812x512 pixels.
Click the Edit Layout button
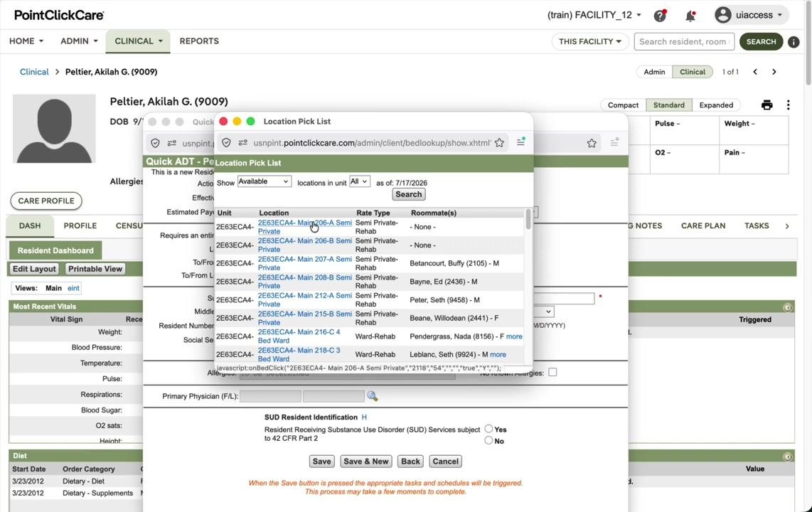pos(34,270)
